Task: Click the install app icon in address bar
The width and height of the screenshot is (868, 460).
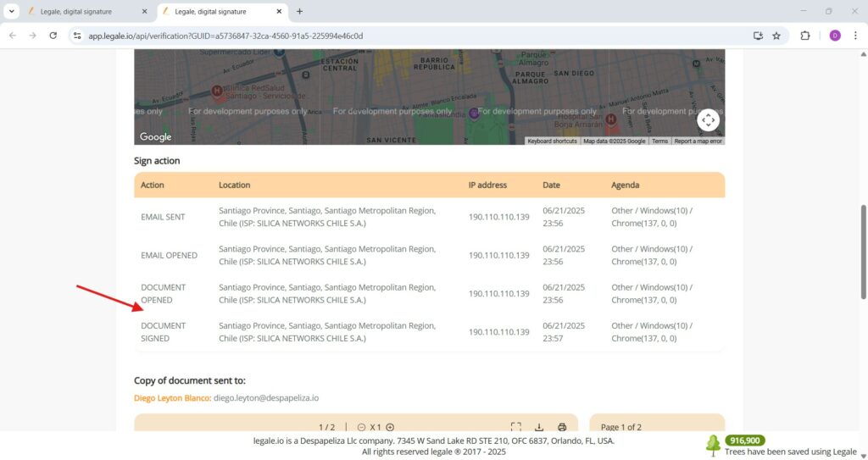Action: [x=758, y=36]
